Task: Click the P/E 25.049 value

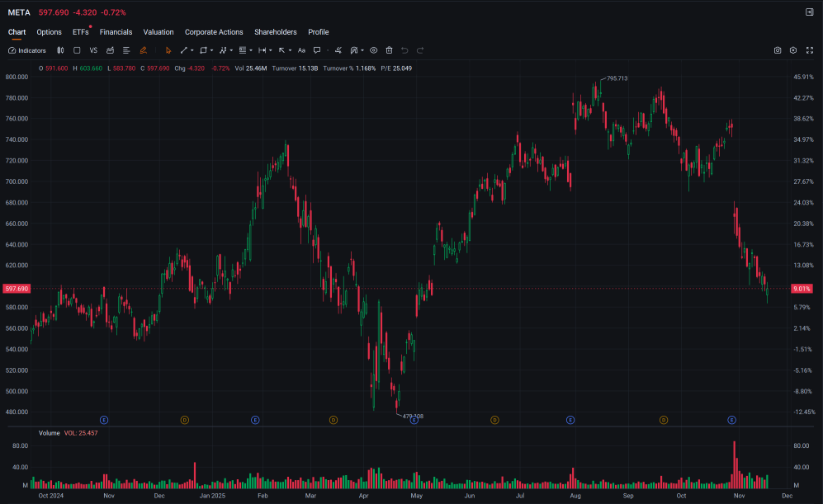Action: click(396, 68)
